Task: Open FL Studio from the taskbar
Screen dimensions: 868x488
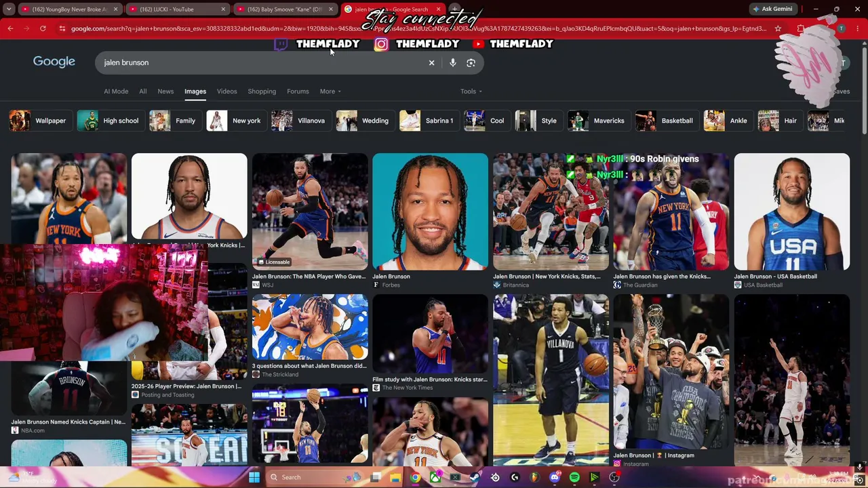Action: (x=534, y=477)
